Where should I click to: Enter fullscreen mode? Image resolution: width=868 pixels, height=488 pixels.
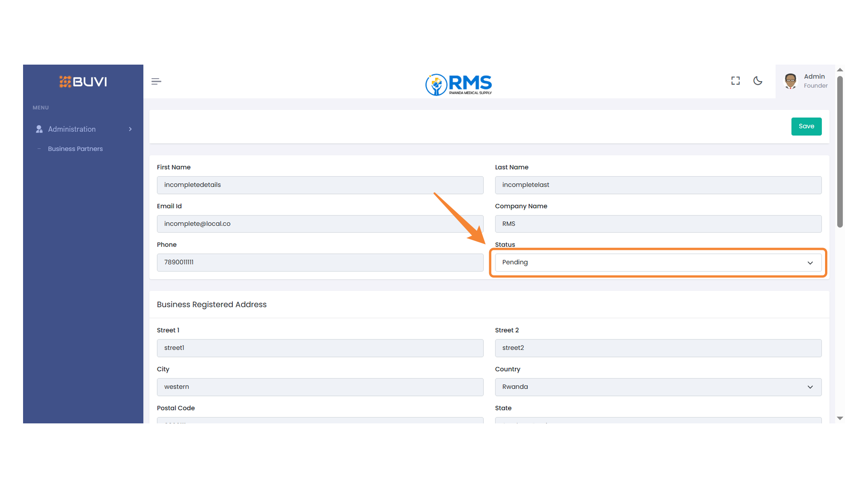[x=735, y=80]
